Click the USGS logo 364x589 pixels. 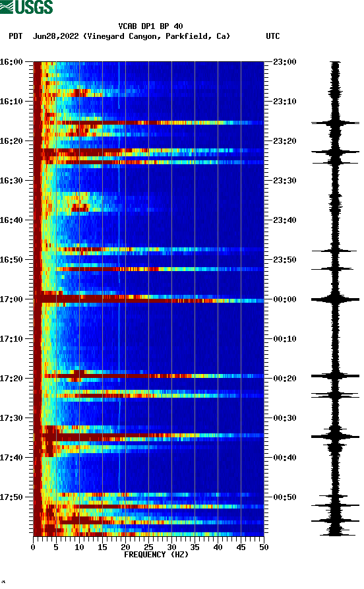coord(26,7)
